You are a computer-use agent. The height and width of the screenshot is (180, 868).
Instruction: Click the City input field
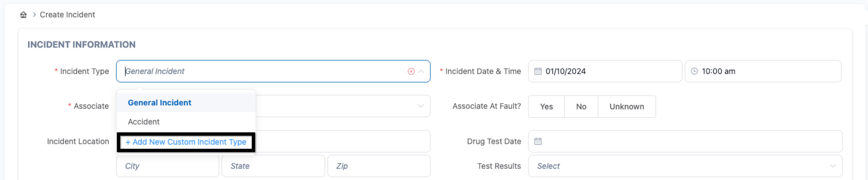click(x=167, y=166)
